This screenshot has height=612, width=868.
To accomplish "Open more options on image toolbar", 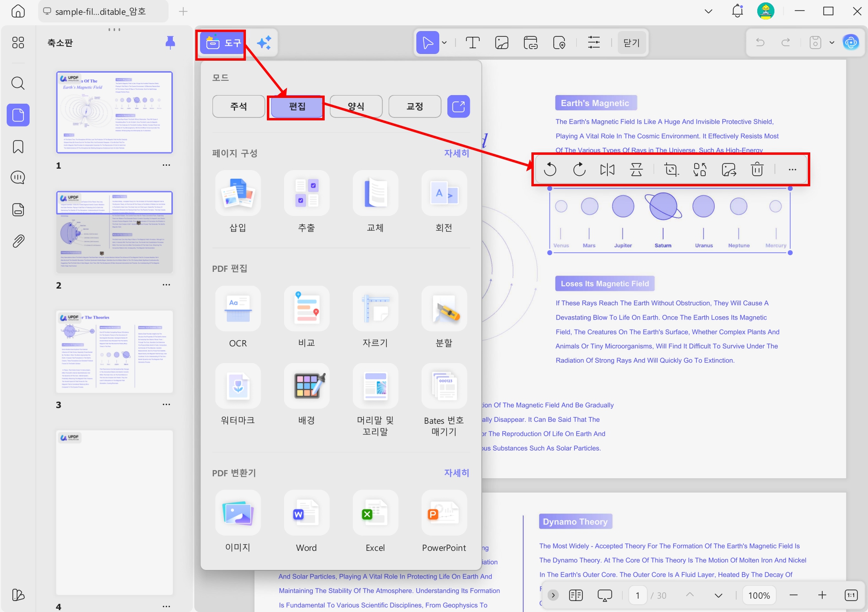I will pos(793,170).
